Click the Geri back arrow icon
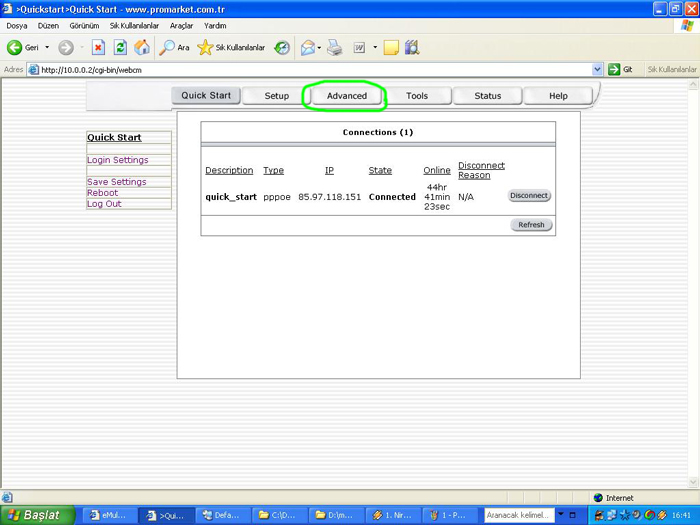Image resolution: width=700 pixels, height=525 pixels. 14,47
